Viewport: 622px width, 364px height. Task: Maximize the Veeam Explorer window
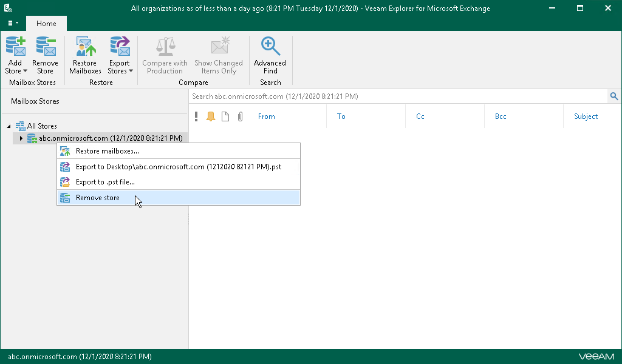click(x=580, y=8)
